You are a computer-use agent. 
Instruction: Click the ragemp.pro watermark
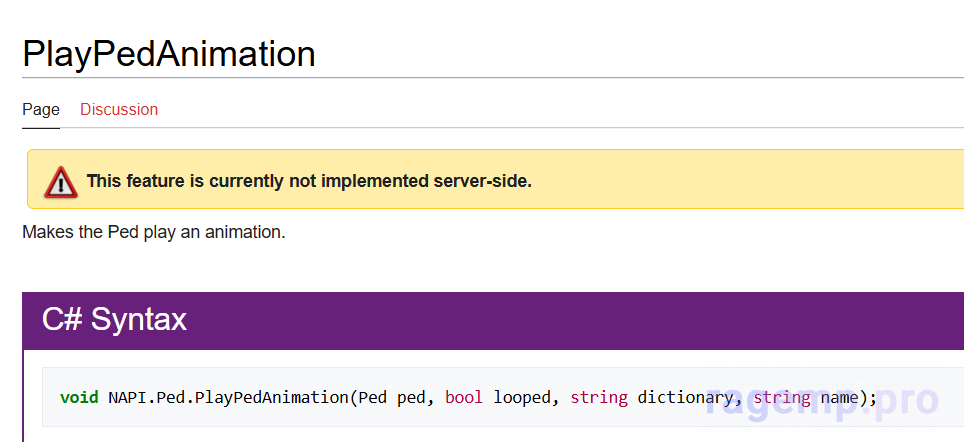(822, 400)
